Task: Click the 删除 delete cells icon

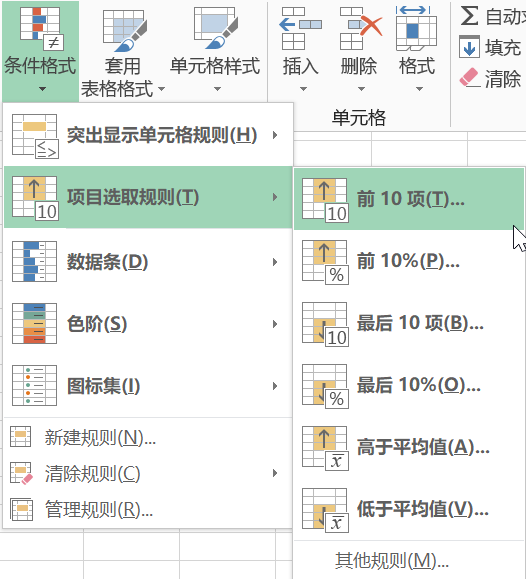Action: [361, 28]
